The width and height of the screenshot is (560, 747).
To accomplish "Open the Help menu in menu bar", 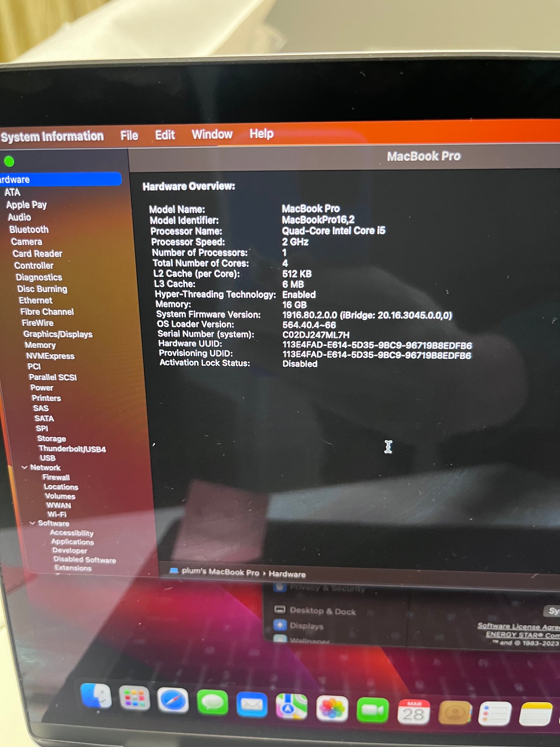I will 262,134.
